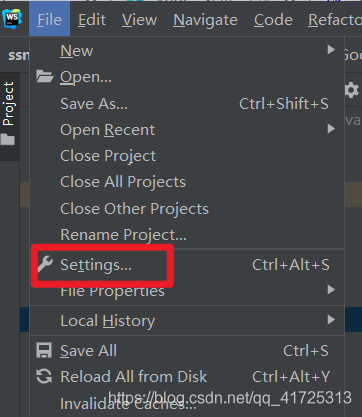Click the Reload All from Disk icon

pyautogui.click(x=44, y=377)
